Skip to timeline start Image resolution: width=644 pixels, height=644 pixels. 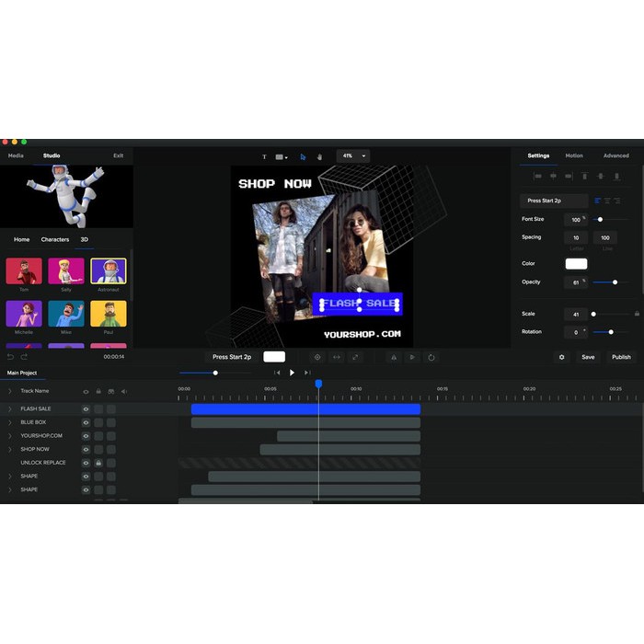coord(277,373)
